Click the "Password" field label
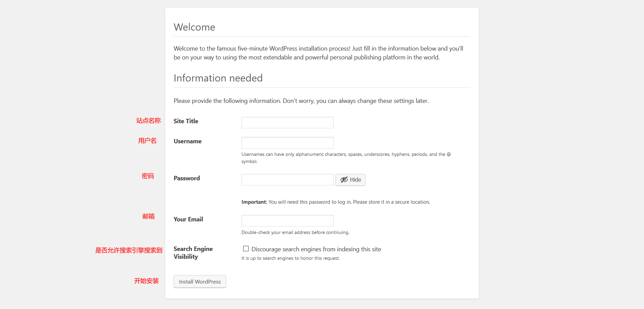The width and height of the screenshot is (644, 309). pyautogui.click(x=187, y=178)
